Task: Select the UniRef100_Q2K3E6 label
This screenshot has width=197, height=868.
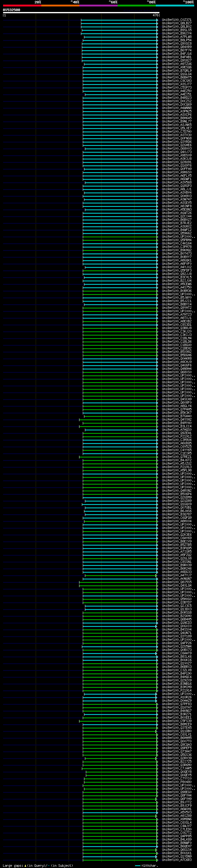Action: 177,535
